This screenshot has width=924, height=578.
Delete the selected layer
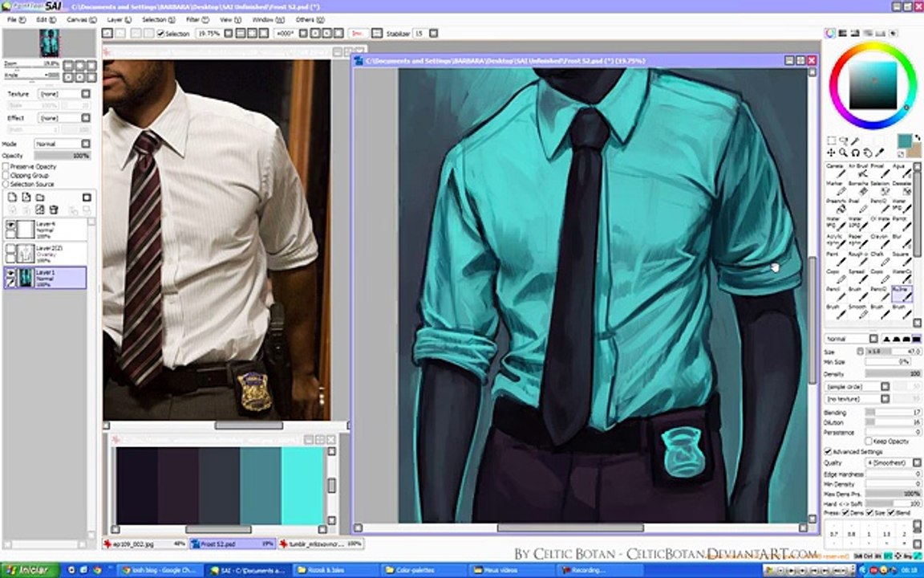(x=54, y=210)
